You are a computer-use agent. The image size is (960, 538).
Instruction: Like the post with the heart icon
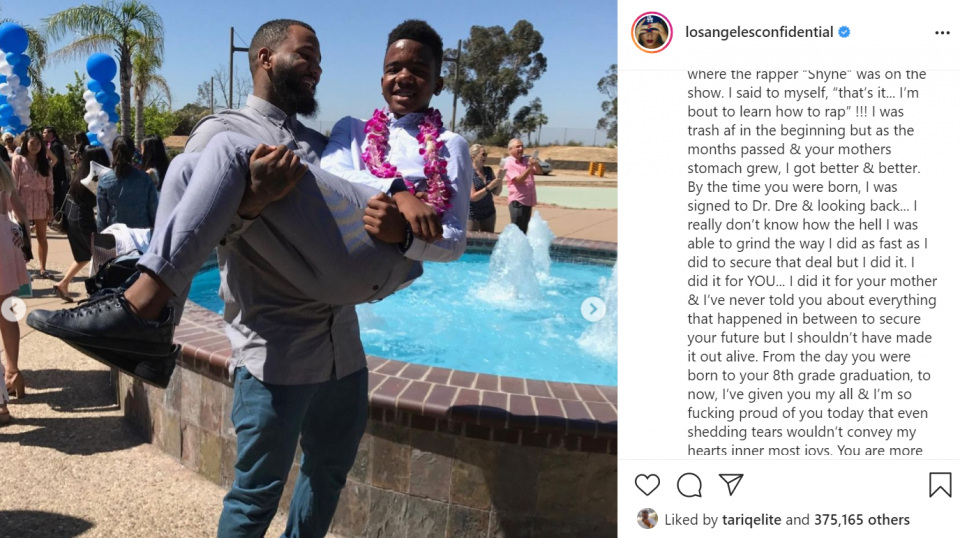(647, 485)
